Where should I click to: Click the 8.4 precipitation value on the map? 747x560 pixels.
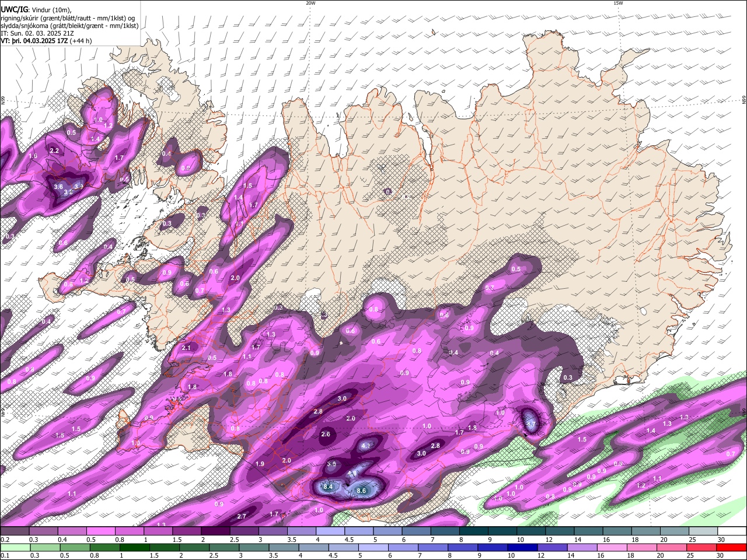click(327, 487)
